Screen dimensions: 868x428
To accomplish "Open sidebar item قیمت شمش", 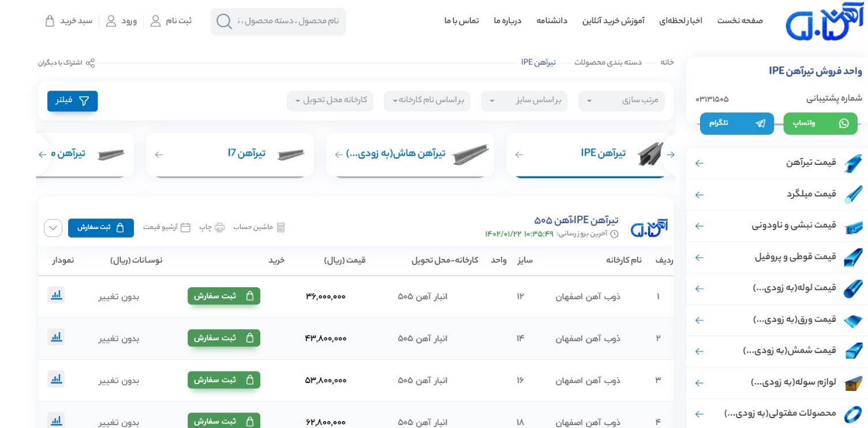I will point(777,351).
